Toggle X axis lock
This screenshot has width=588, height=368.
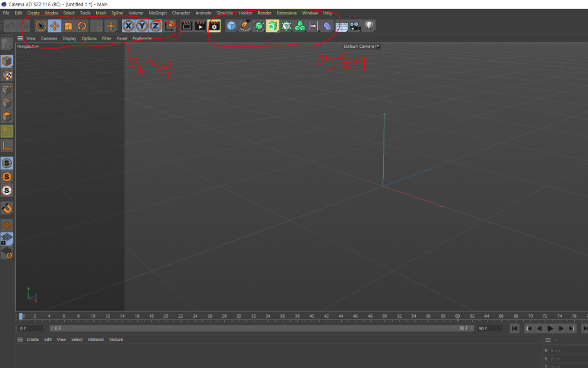128,26
